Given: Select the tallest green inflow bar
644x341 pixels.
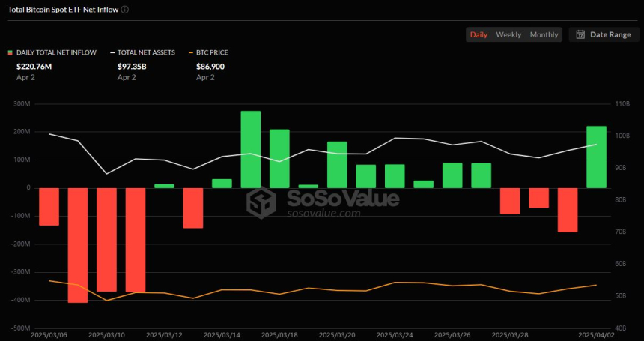Looking at the screenshot, I should pos(251,150).
